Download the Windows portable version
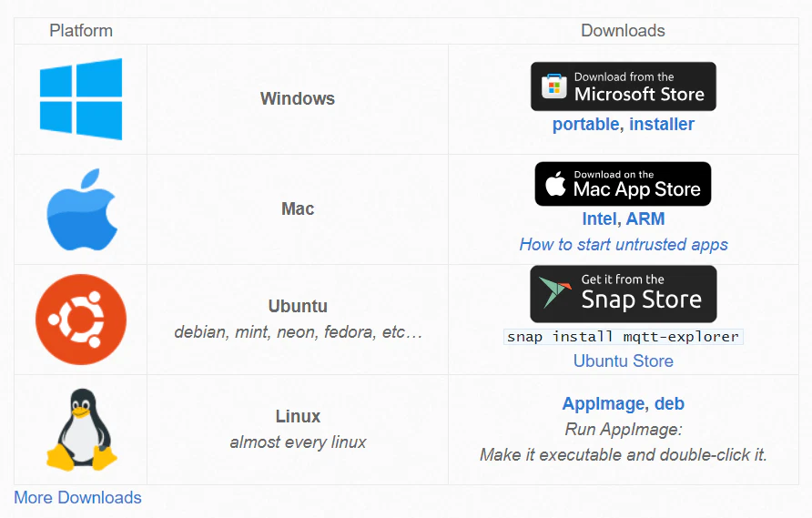812x518 pixels. (585, 125)
